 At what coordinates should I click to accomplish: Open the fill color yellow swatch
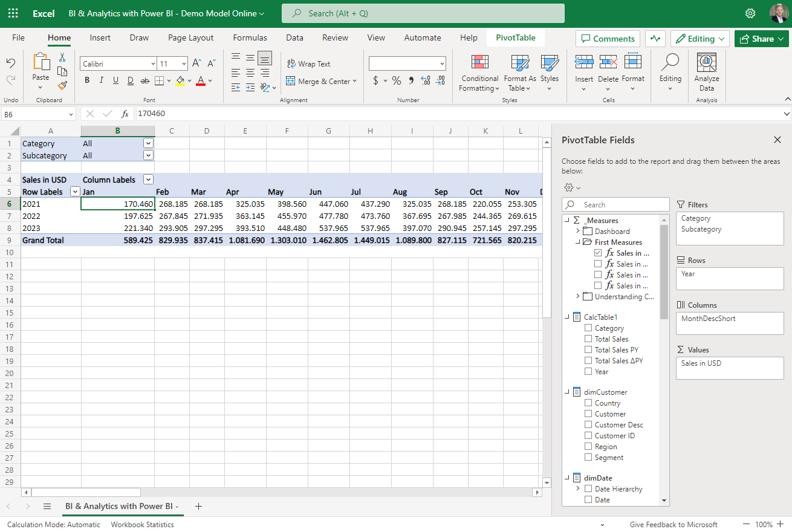[x=180, y=80]
